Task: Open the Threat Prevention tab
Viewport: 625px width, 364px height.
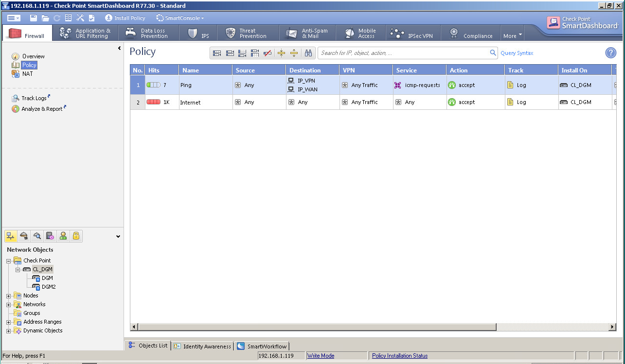Action: (248, 33)
